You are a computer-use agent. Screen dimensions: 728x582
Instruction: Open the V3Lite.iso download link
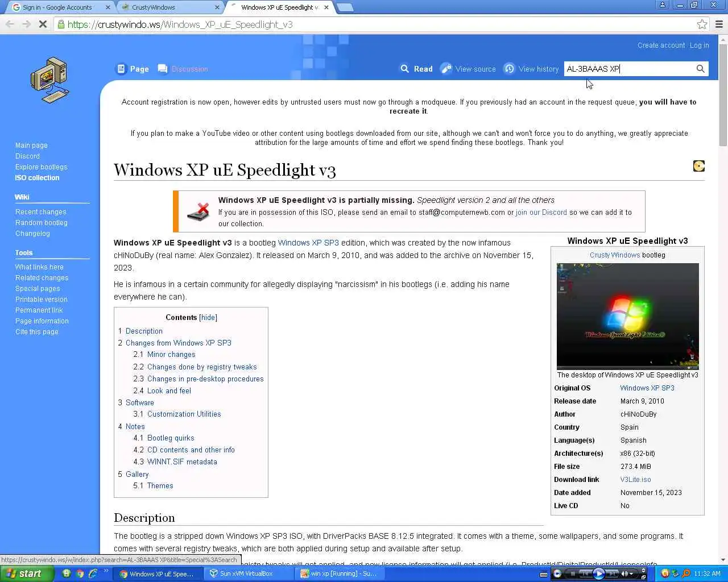(635, 480)
